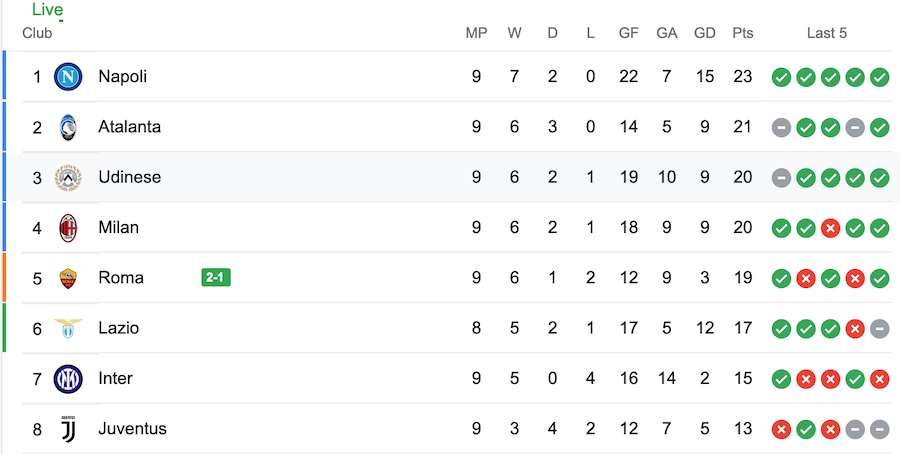The width and height of the screenshot is (900, 454).
Task: Click the Milan club crest icon
Action: click(x=68, y=227)
